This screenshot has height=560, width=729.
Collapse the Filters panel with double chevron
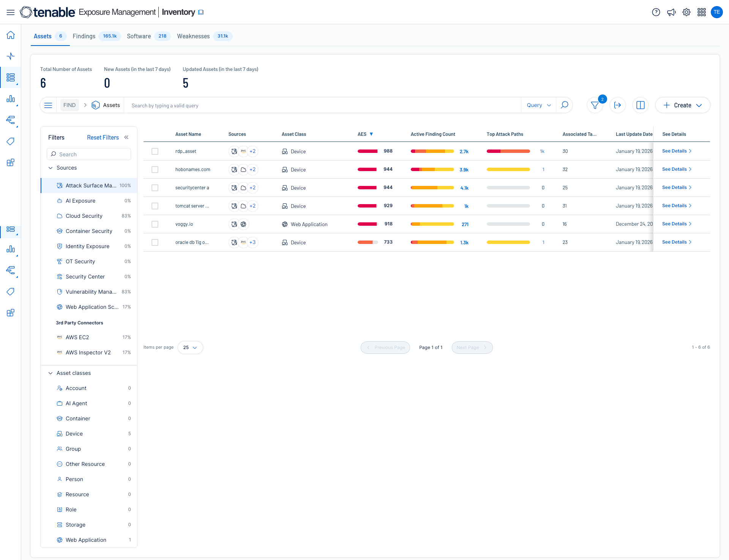tap(126, 137)
